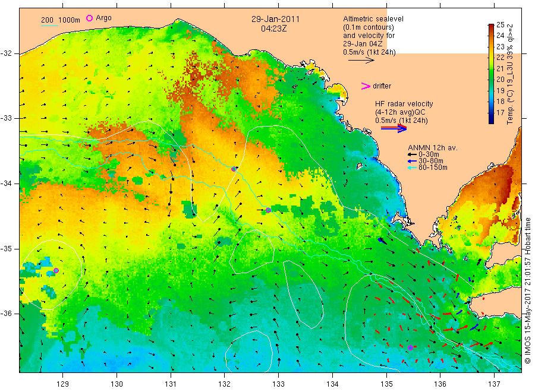Click the longitude label 131

tap(171, 384)
